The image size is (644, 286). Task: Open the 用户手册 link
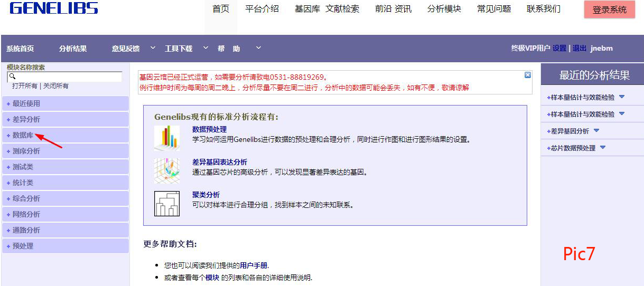[x=254, y=265]
